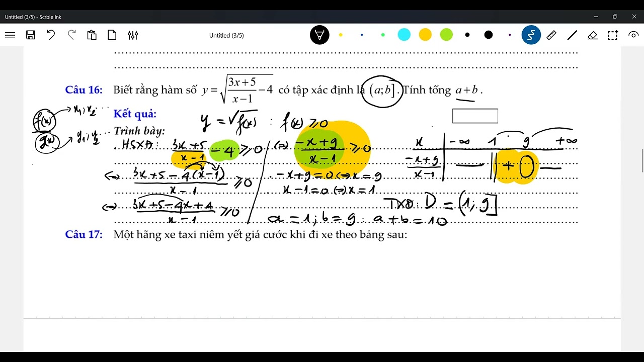Create a new page
Viewport: 644px width, 362px height.
112,35
